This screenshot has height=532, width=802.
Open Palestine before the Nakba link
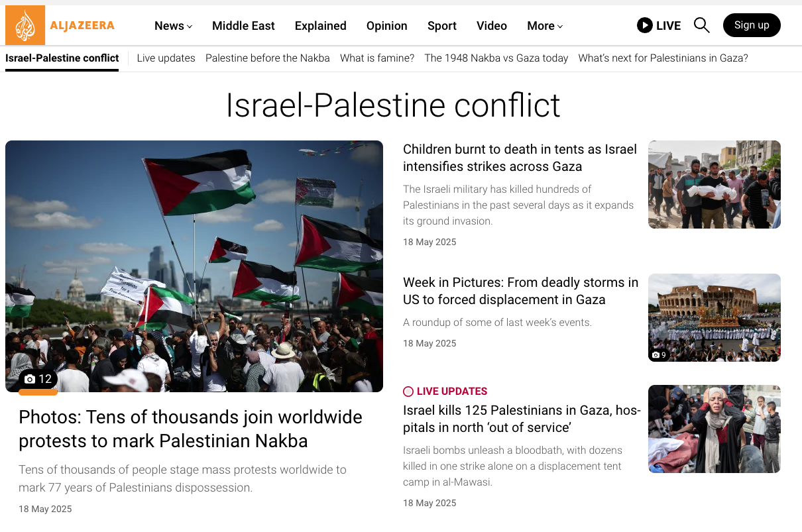click(x=268, y=58)
